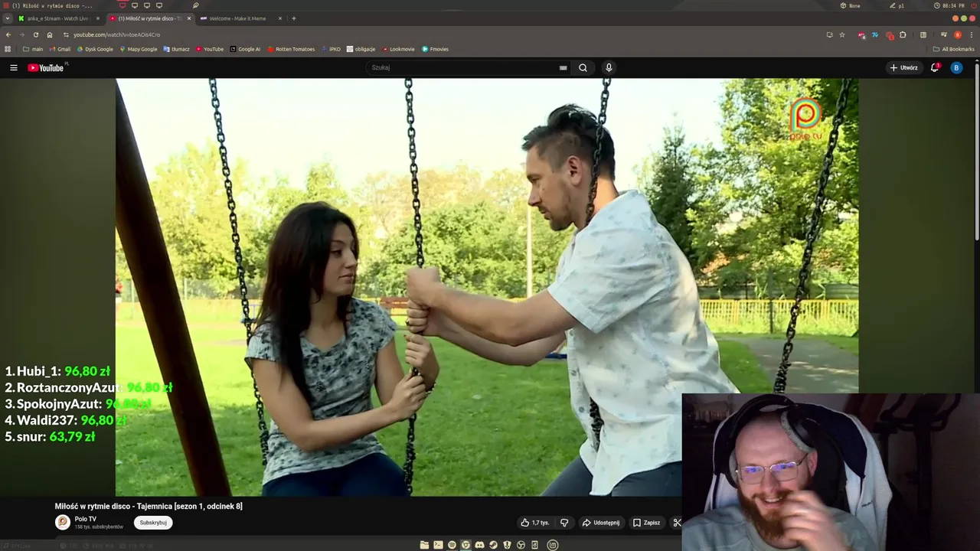The image size is (980, 551).
Task: Expand the All Bookmarks folder
Action: pyautogui.click(x=953, y=49)
